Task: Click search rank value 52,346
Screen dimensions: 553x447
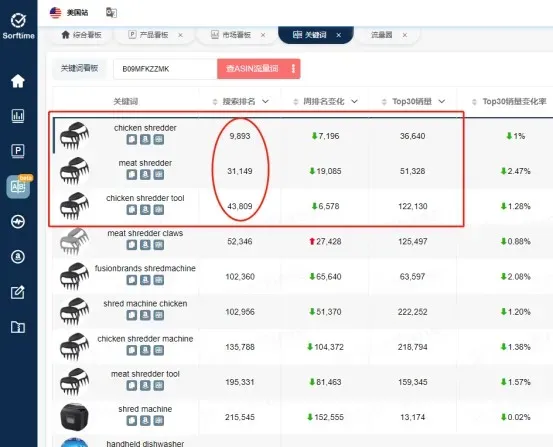Action: click(240, 241)
